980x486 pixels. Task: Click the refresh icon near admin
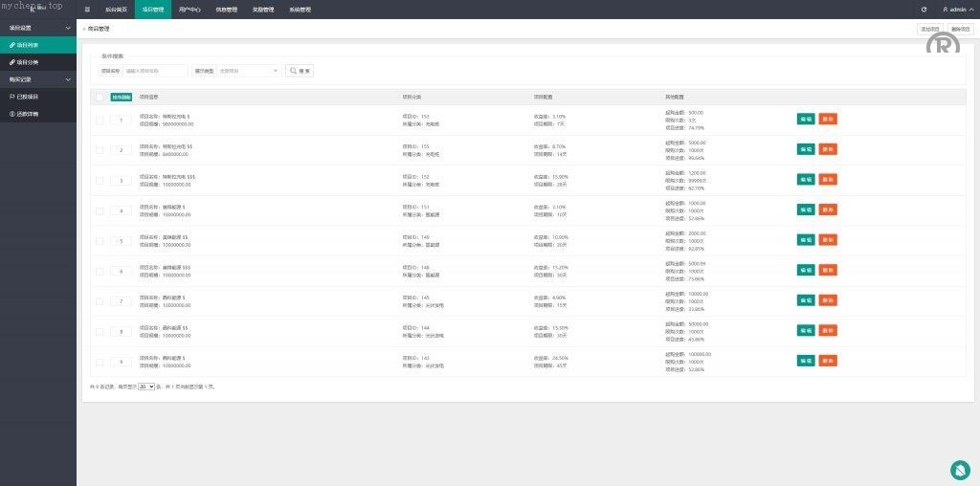coord(924,9)
